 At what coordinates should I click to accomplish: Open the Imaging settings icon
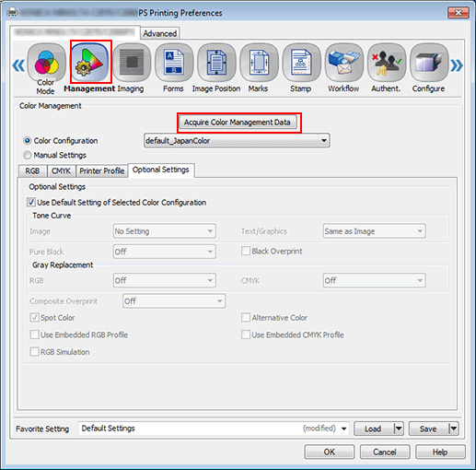click(x=132, y=63)
